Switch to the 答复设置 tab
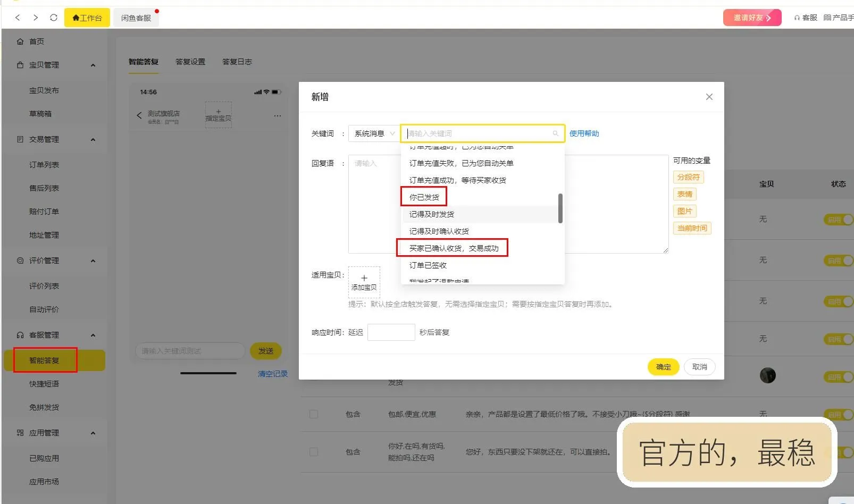Viewport: 854px width, 504px height. 190,62
